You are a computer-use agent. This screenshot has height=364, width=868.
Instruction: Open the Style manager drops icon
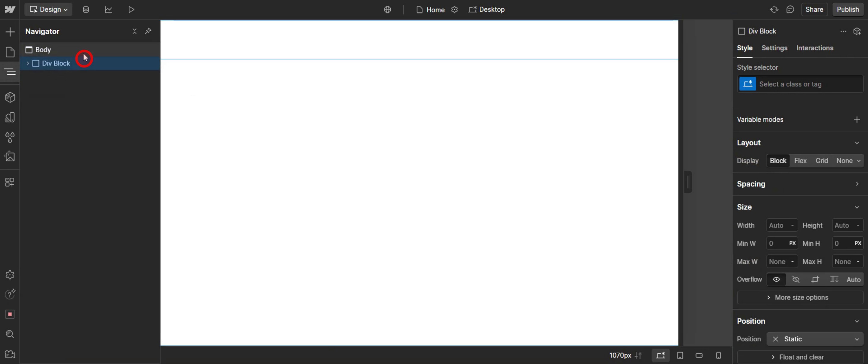(x=10, y=137)
